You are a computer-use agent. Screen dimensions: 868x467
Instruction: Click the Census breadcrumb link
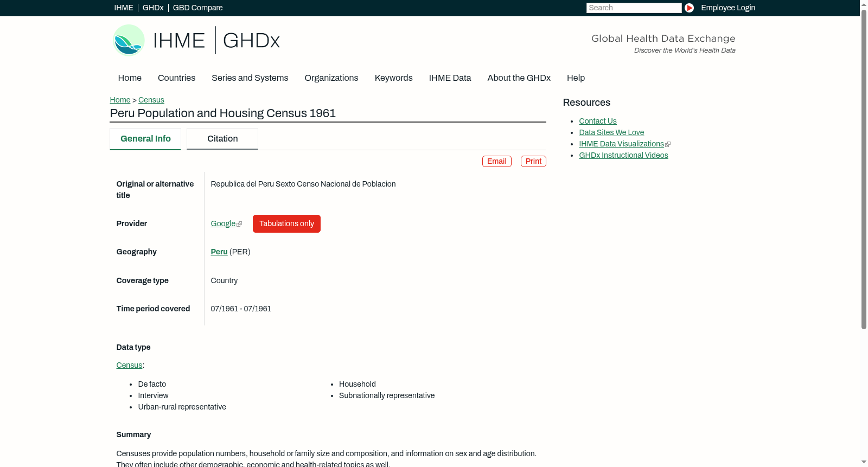coord(151,100)
